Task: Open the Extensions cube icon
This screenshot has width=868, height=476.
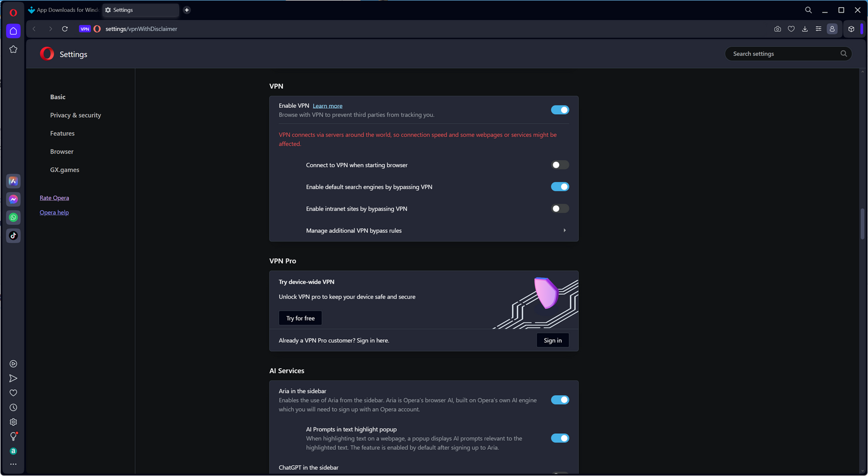Action: 851,29
